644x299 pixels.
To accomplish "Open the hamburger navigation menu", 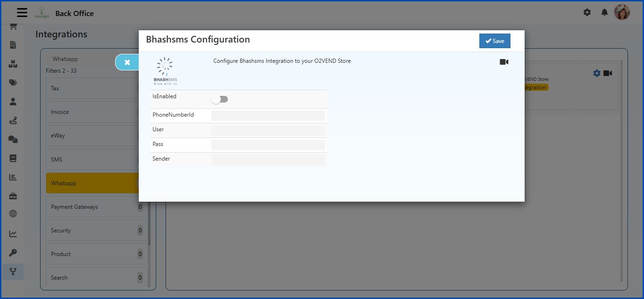I will [x=22, y=12].
